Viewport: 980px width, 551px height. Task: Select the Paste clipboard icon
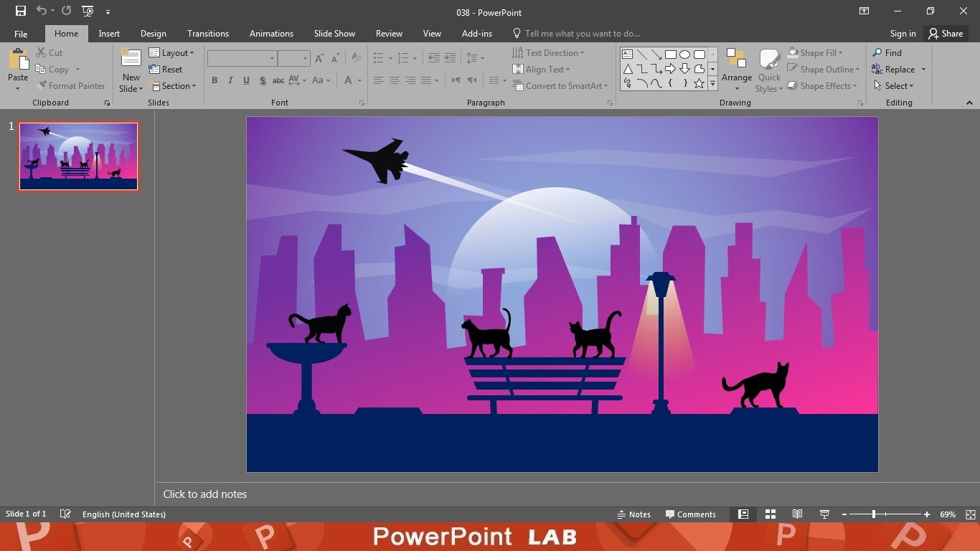tap(18, 62)
